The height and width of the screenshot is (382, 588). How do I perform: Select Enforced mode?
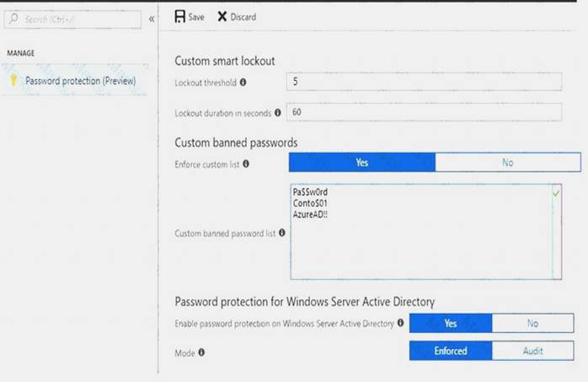(451, 351)
